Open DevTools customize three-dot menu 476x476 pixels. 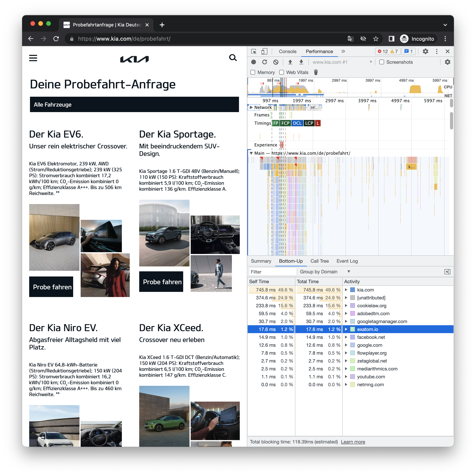437,52
